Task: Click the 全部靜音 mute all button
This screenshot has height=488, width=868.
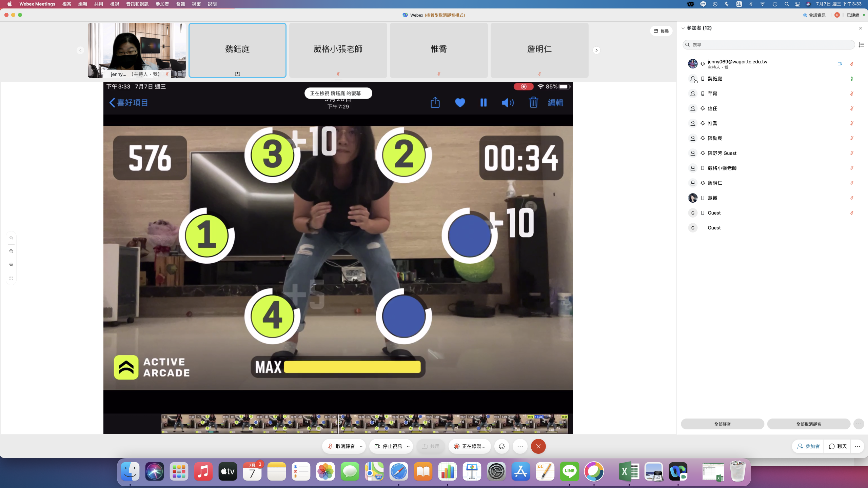Action: point(722,424)
